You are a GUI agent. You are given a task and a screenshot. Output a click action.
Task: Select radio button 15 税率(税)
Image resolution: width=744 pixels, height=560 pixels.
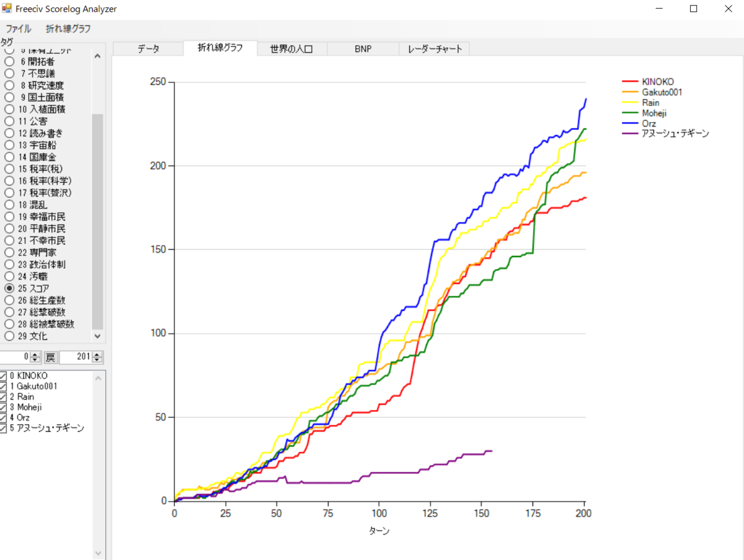[x=9, y=168]
